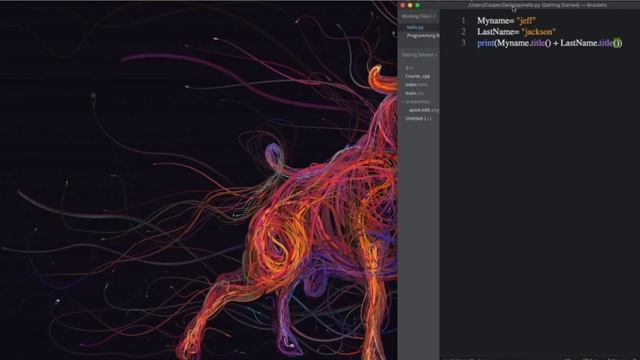This screenshot has width=640, height=360.
Task: Select Course.cpp in the file tree
Action: coord(418,76)
